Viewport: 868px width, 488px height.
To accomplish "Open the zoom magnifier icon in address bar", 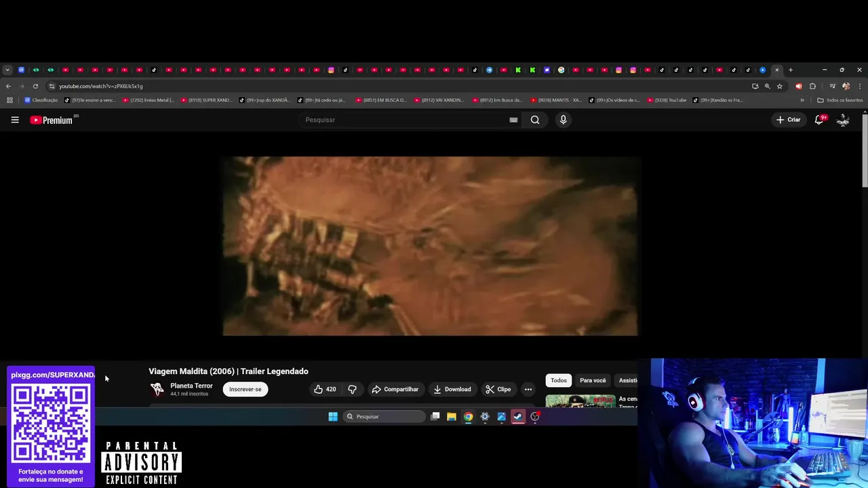I will (767, 86).
